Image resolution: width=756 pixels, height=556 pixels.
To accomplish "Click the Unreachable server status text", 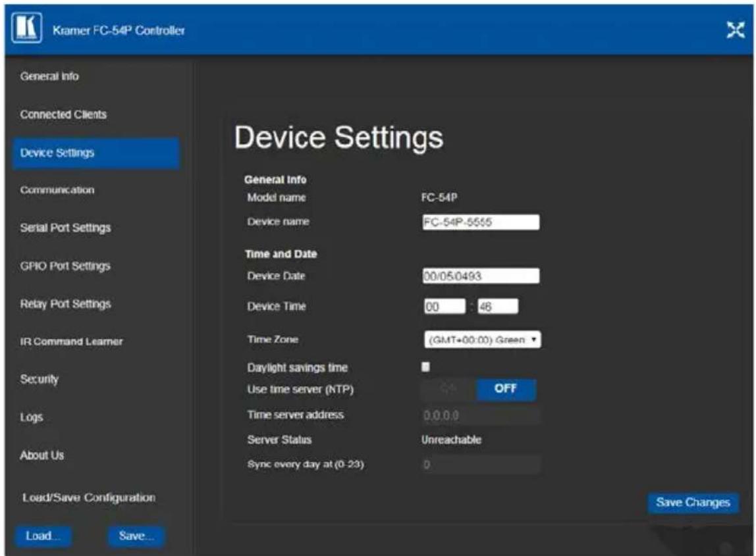I will click(x=451, y=440).
